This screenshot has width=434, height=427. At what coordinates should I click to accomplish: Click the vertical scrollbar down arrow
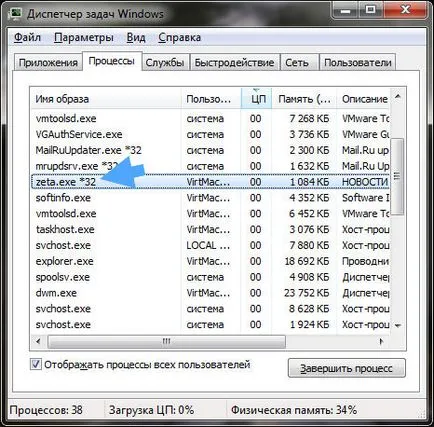397,326
